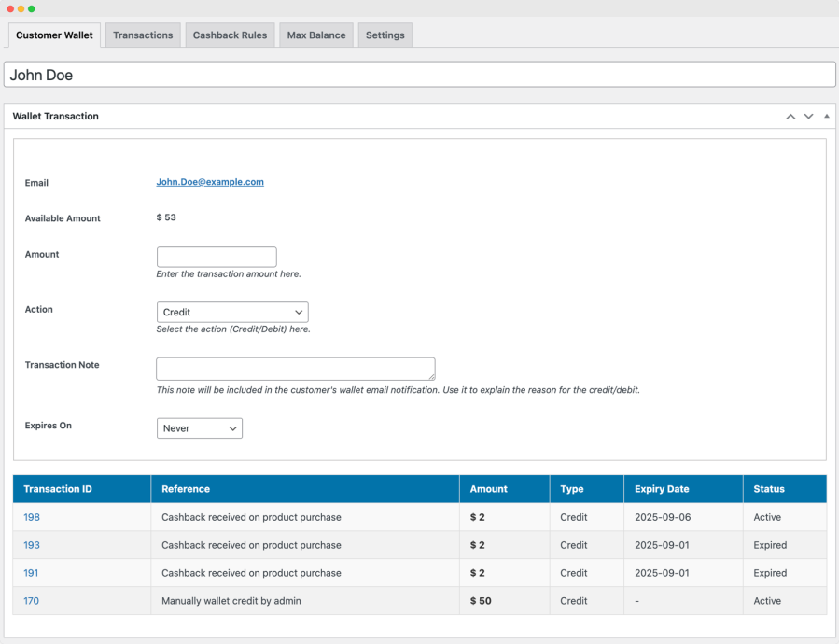The height and width of the screenshot is (644, 839).
Task: Open transaction ID 193
Action: tap(32, 545)
